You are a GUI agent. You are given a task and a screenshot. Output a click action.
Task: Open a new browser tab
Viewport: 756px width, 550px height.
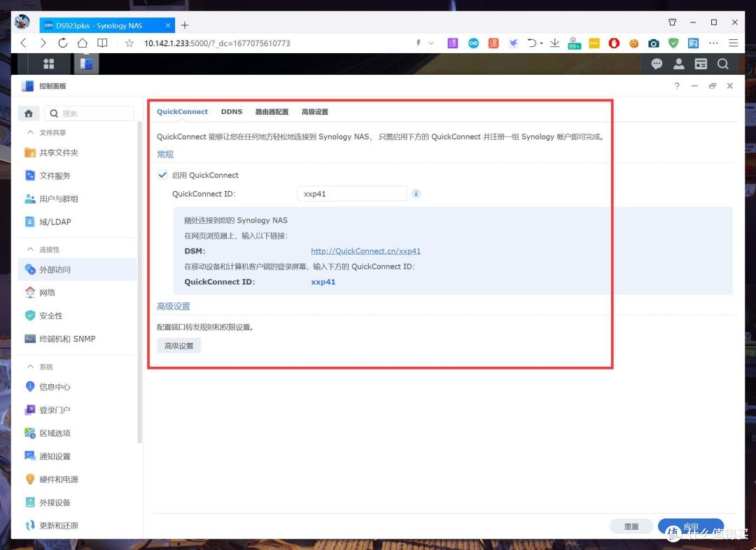click(x=185, y=25)
